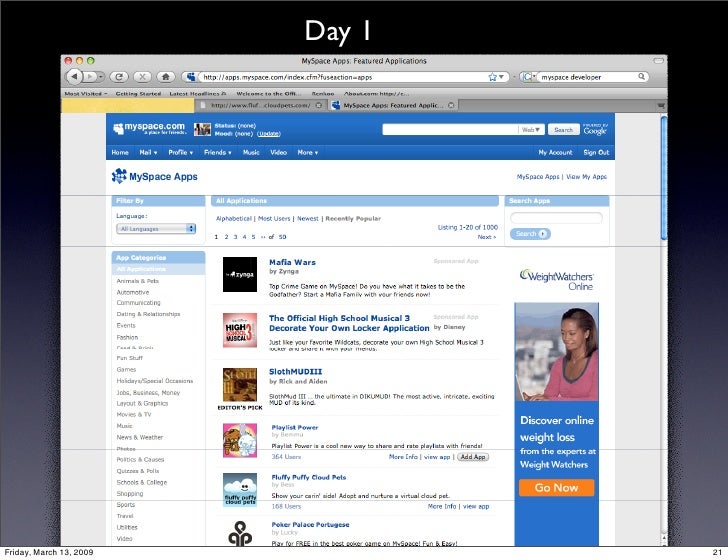
Task: Click the browser Back arrow button
Action: point(74,76)
